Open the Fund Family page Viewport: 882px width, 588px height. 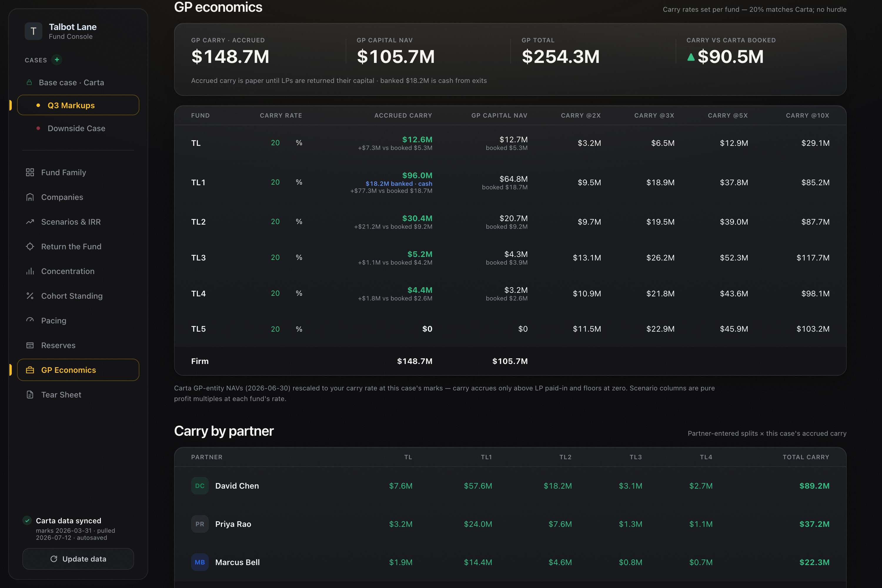pos(78,172)
